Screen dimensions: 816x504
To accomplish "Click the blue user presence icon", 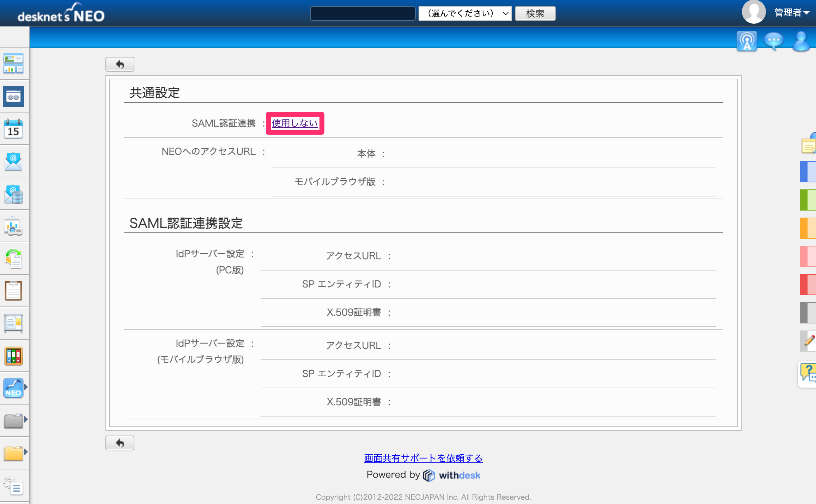I will [801, 41].
